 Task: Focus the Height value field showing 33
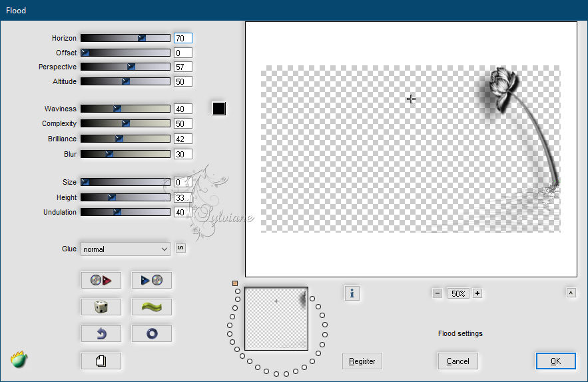[183, 197]
